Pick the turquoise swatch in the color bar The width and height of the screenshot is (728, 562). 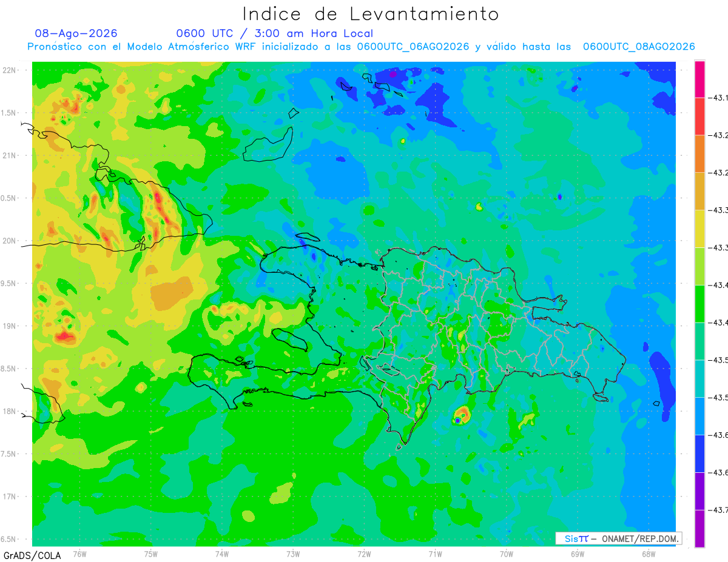[699, 379]
